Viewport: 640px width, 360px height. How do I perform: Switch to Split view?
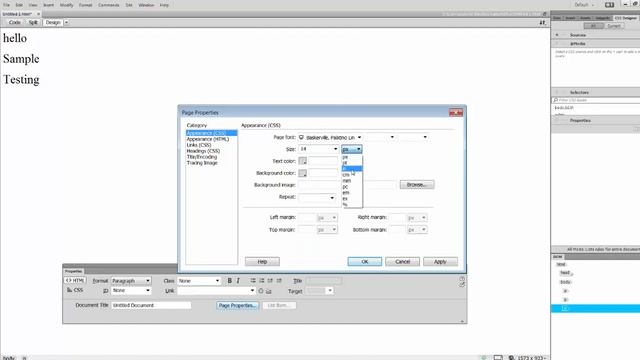click(x=33, y=22)
